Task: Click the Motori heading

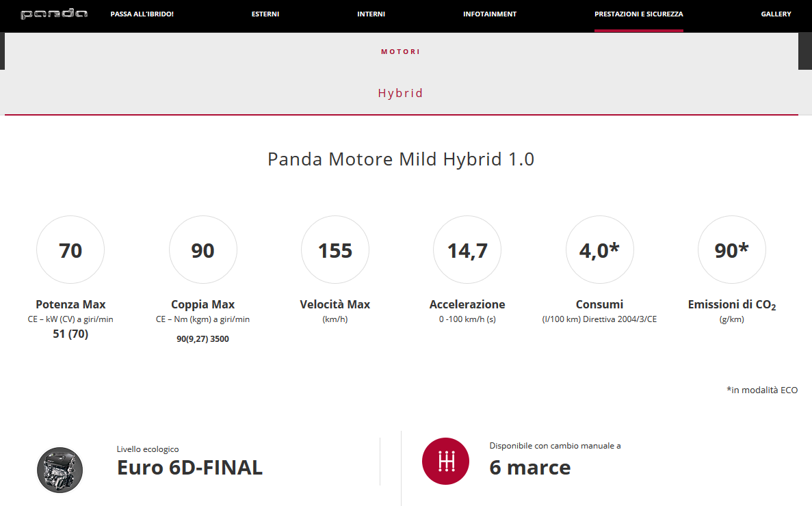Action: click(x=400, y=52)
